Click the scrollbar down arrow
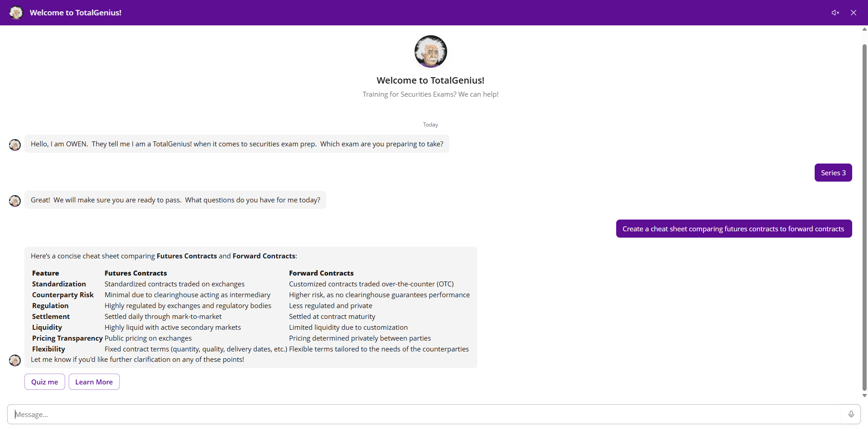 864,395
